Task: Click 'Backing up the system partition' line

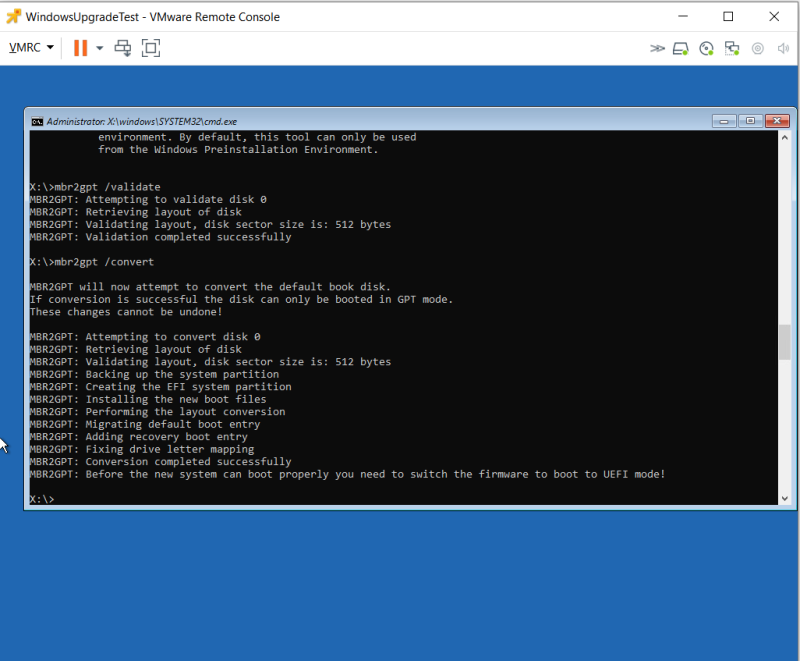Action: 154,374
